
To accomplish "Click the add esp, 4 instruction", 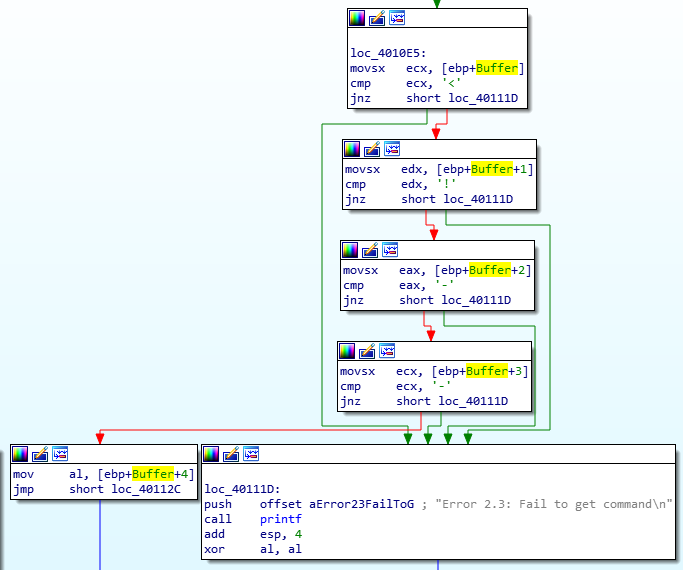I will [x=253, y=534].
